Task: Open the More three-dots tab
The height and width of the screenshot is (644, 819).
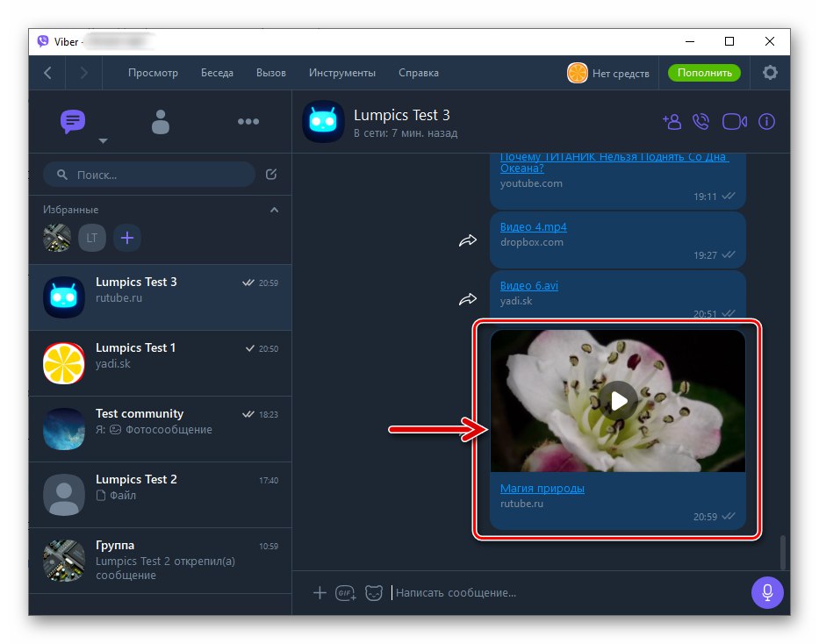Action: point(248,122)
